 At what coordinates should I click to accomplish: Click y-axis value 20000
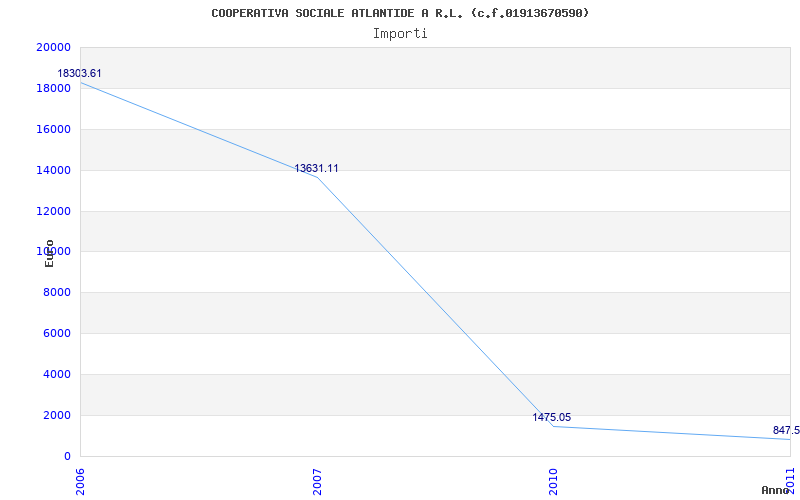click(x=53, y=47)
